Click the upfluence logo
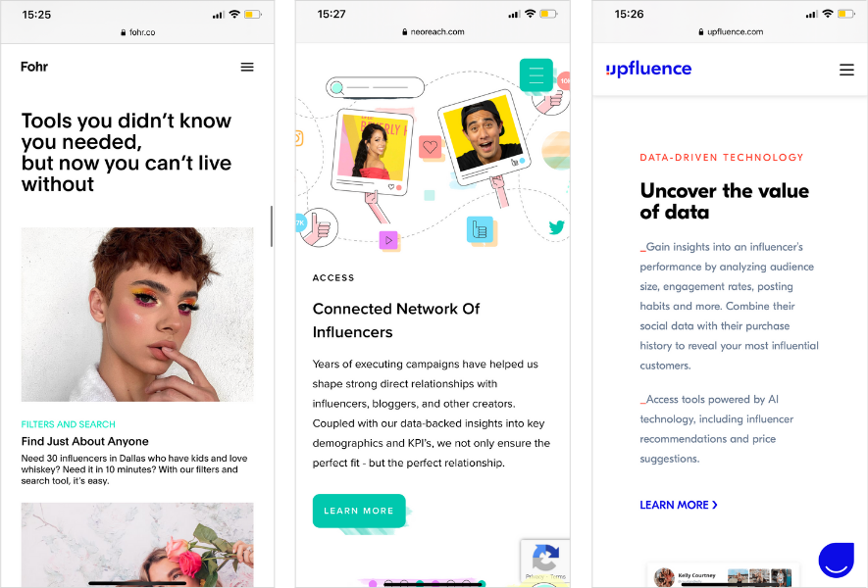 (648, 69)
